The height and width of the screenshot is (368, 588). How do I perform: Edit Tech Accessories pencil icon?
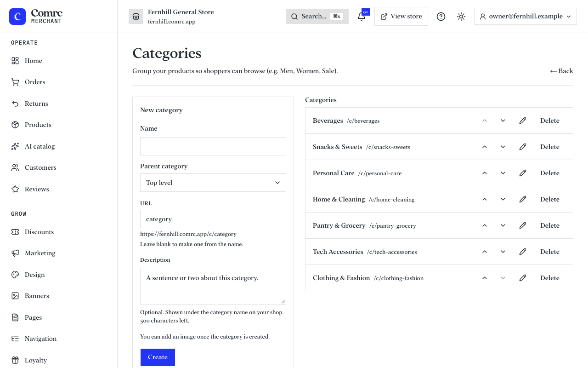click(x=522, y=252)
